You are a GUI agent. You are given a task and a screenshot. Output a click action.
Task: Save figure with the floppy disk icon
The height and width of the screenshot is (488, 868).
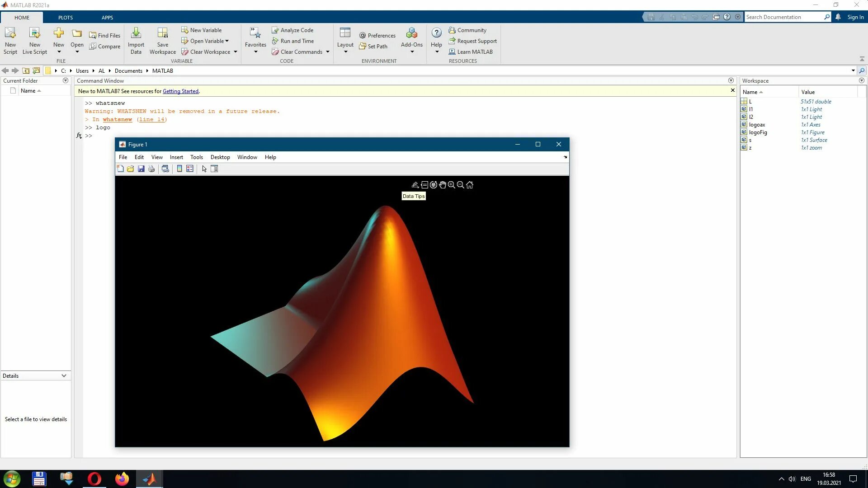point(141,169)
